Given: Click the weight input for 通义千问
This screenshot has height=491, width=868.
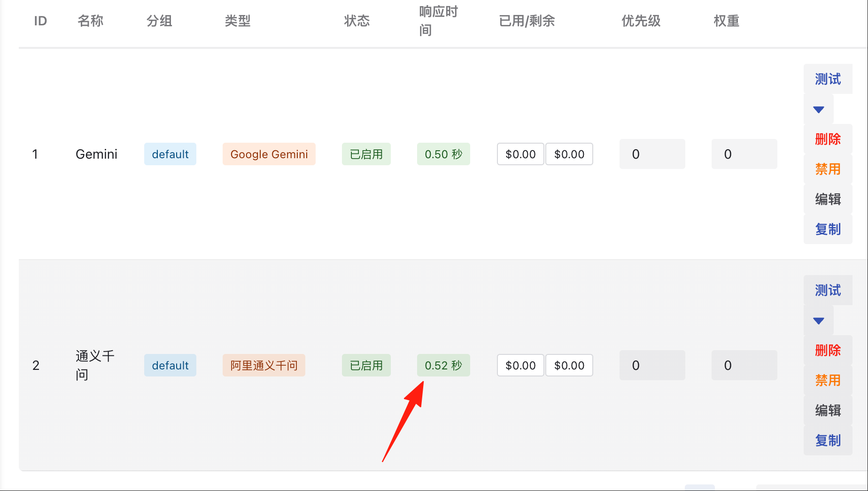Looking at the screenshot, I should coord(744,365).
